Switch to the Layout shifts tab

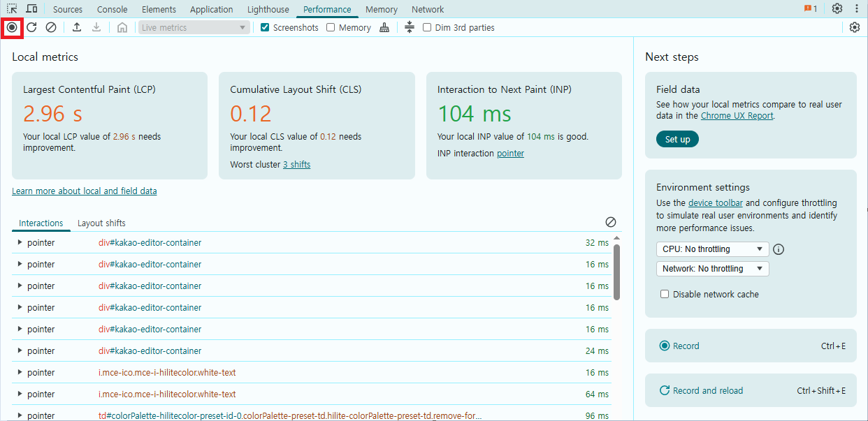[101, 223]
